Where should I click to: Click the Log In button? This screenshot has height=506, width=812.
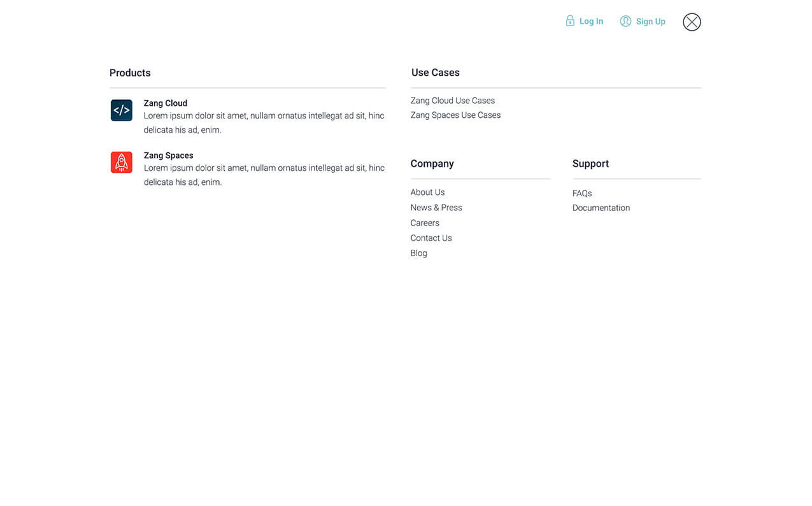pyautogui.click(x=590, y=20)
